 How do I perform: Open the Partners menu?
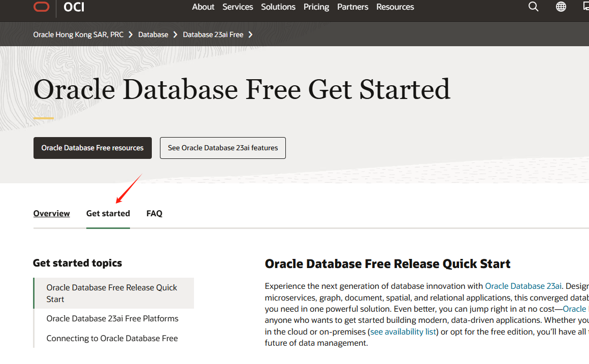[x=352, y=7]
